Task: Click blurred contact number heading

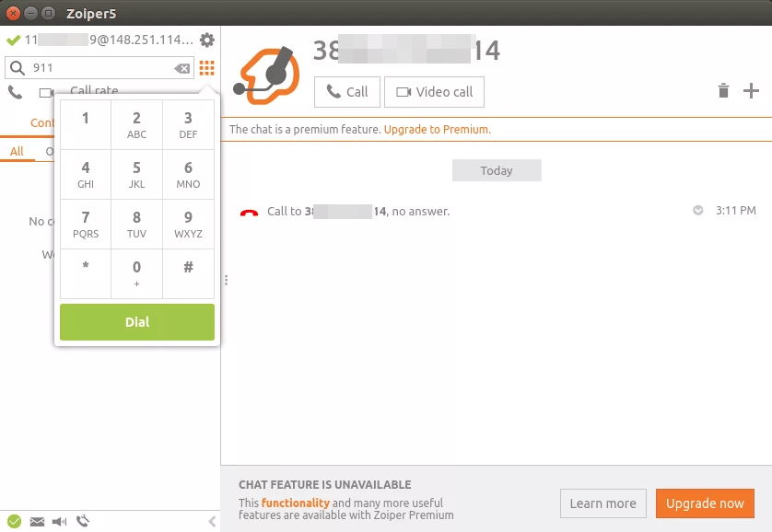Action: [406, 50]
